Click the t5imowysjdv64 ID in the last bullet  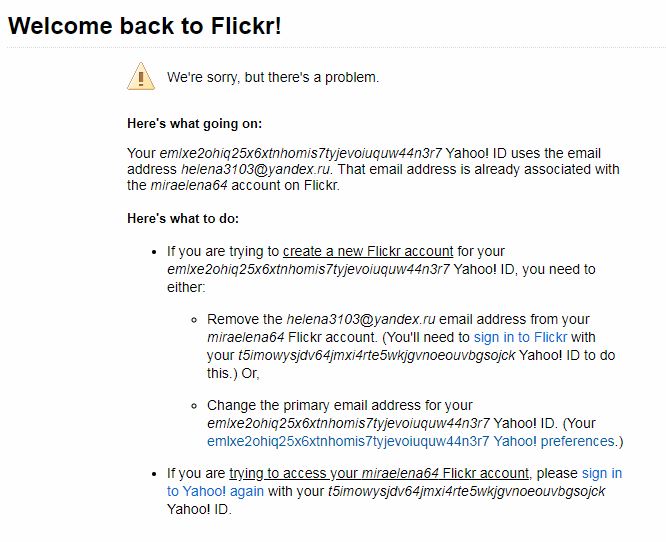[x=466, y=491]
